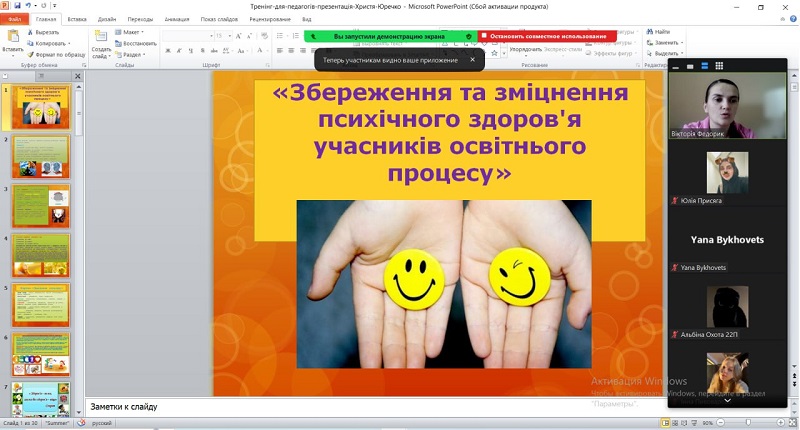Close the slide thumbnails pane
Viewport: 800px width, 430px height.
(78, 76)
